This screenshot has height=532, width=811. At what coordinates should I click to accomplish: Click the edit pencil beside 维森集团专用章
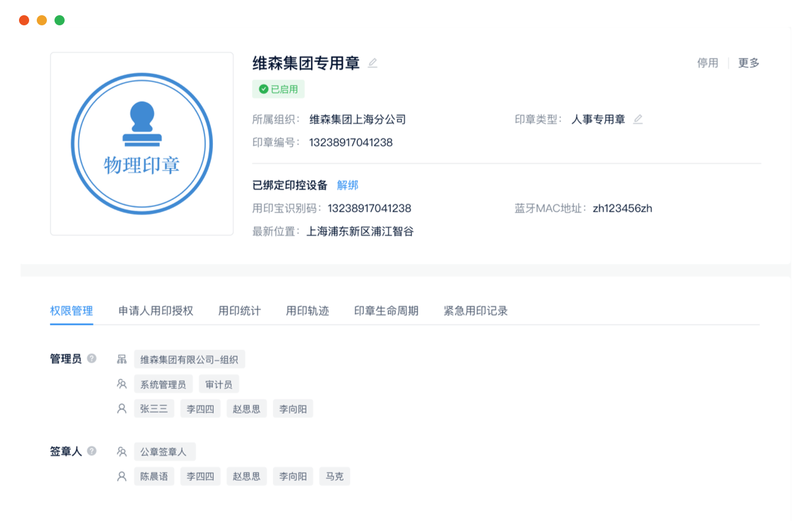[x=373, y=63]
